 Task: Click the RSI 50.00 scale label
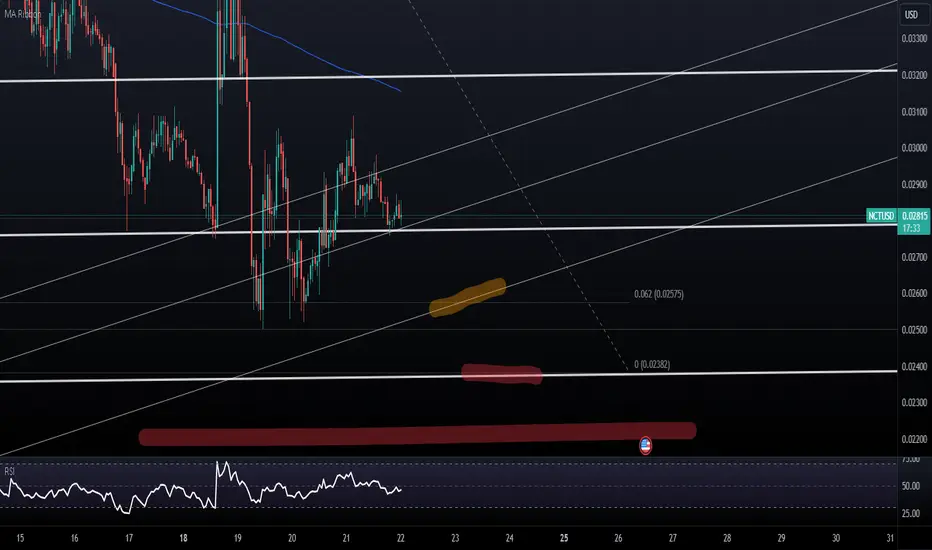[911, 486]
